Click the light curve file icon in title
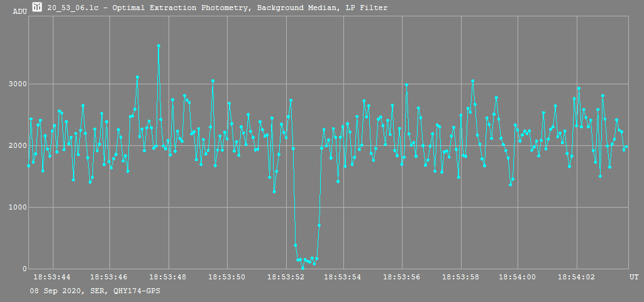Viewport: 644px width, 302px height. coord(37,8)
